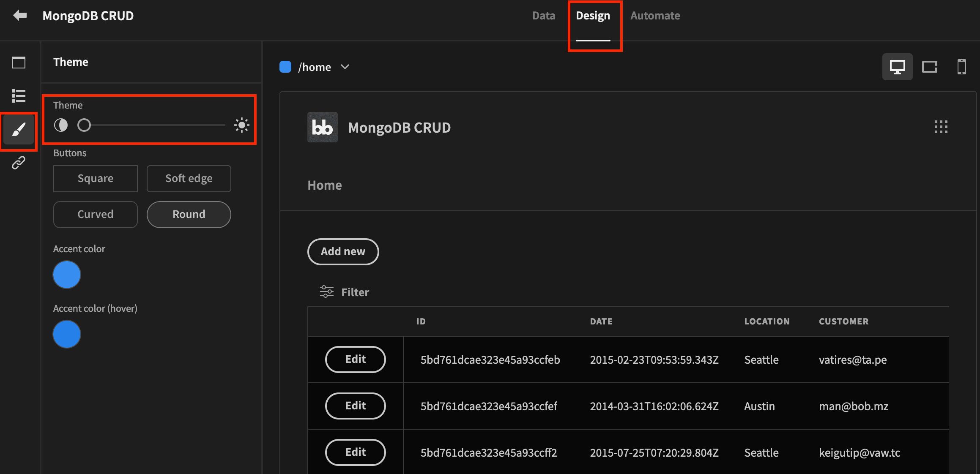Click the Austin location cell

759,406
